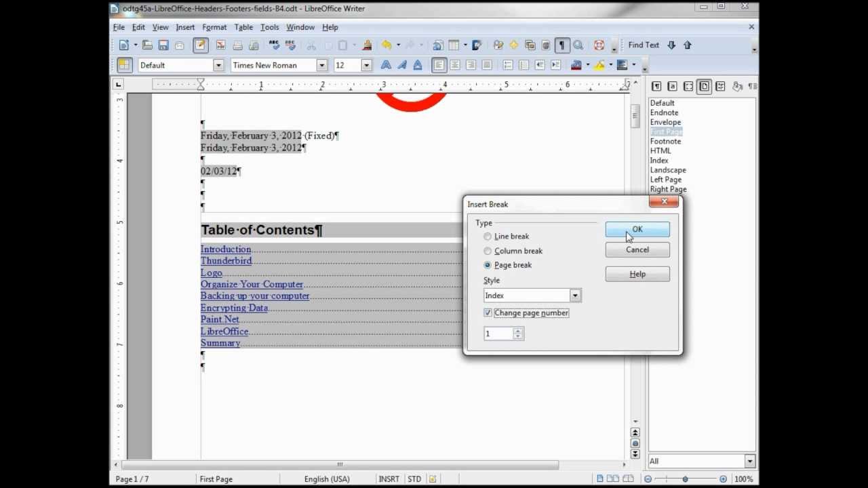Open the File menu
This screenshot has width=868, height=488.
(x=119, y=27)
